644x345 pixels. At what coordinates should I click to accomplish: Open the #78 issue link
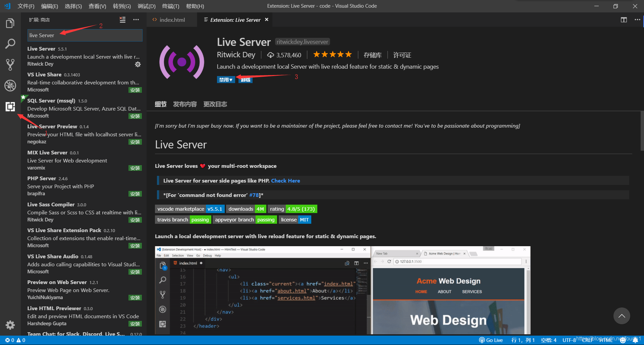coord(254,195)
